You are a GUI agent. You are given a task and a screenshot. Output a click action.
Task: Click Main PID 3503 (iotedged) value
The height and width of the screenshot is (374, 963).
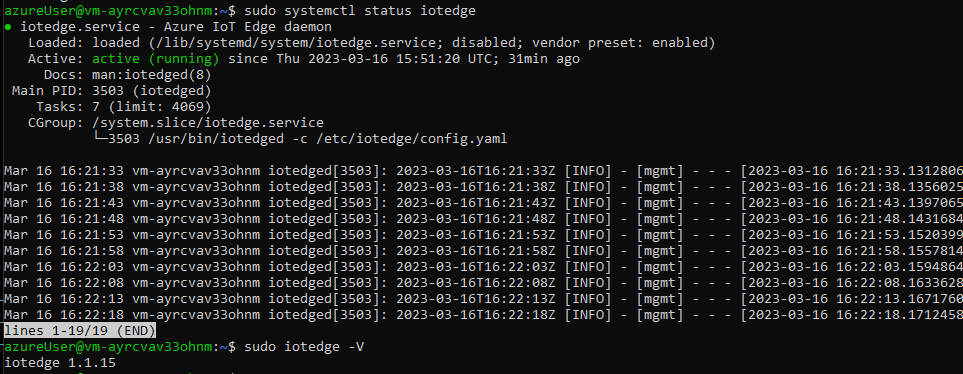click(x=152, y=91)
